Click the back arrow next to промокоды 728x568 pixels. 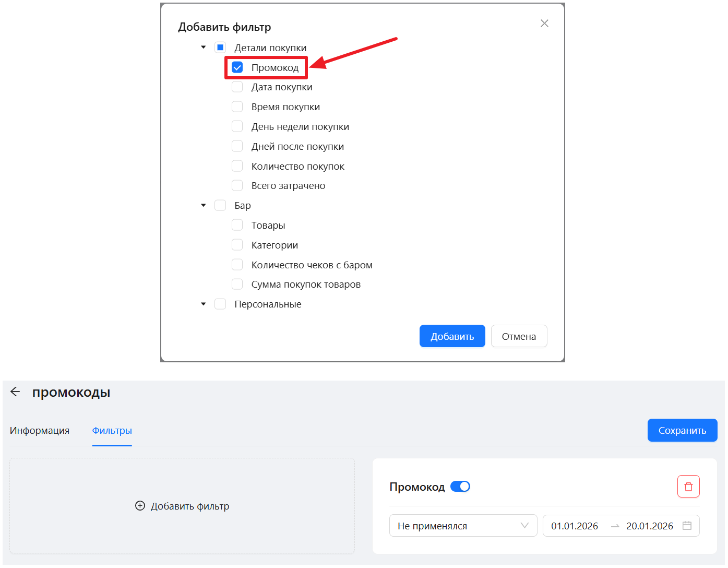click(x=15, y=392)
